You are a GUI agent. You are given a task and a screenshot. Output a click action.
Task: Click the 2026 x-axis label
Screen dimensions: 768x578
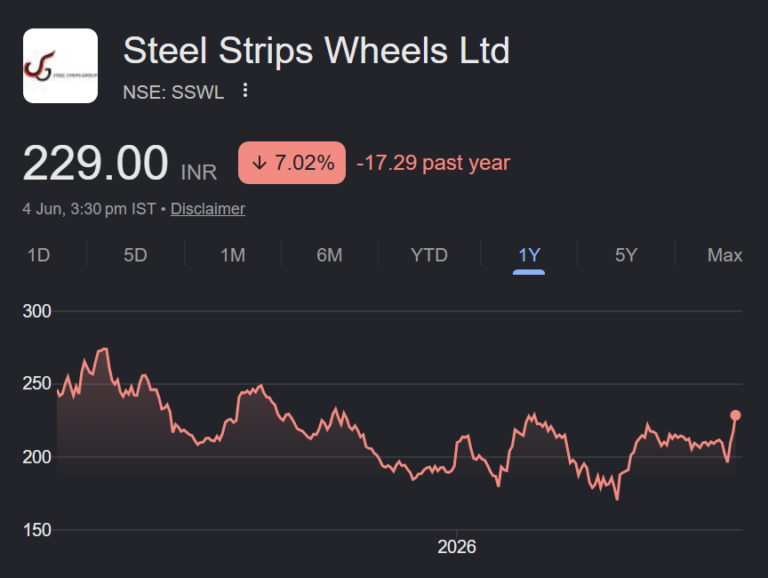[456, 547]
